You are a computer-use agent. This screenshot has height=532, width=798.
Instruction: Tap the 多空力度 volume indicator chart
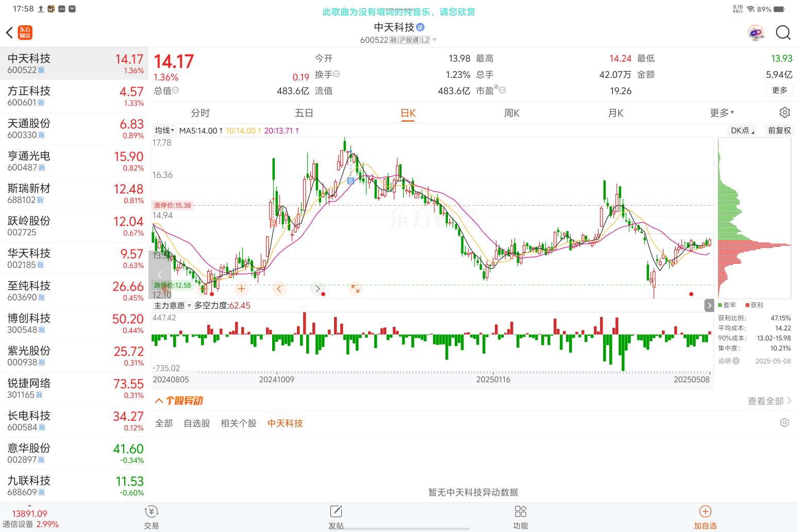point(433,342)
